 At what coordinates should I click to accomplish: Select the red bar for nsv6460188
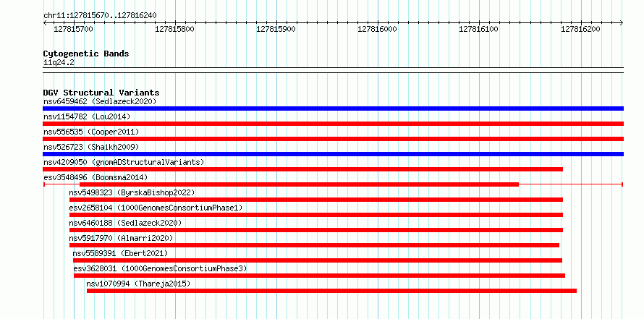click(315, 230)
